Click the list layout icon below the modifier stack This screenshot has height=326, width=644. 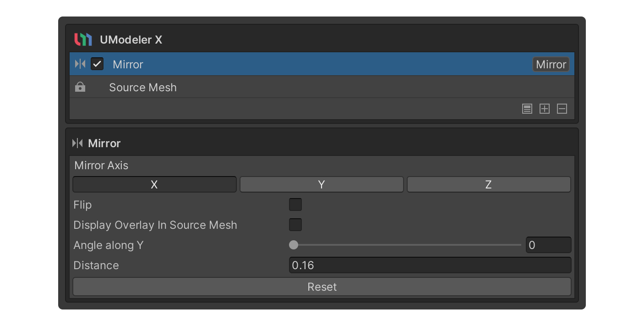tap(527, 109)
